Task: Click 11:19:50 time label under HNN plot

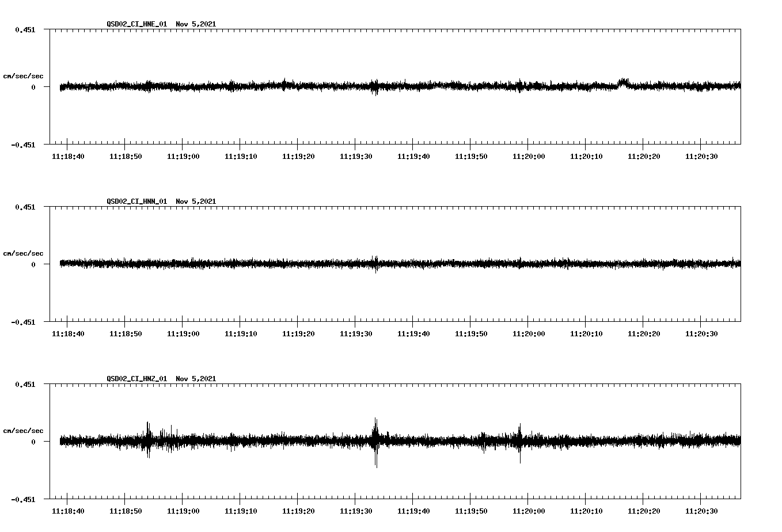Action: click(471, 334)
